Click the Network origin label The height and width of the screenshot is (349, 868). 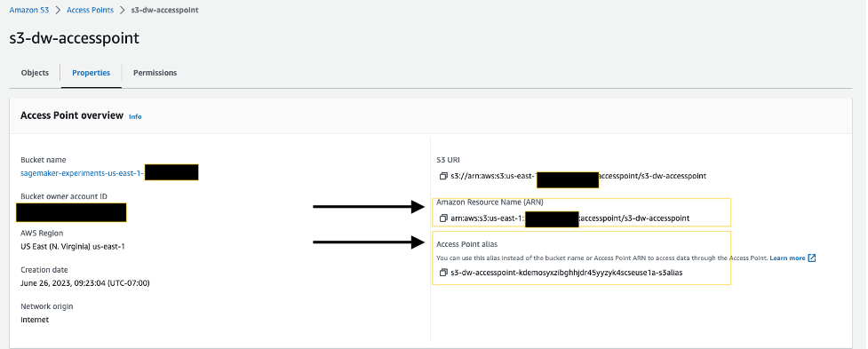(46, 306)
